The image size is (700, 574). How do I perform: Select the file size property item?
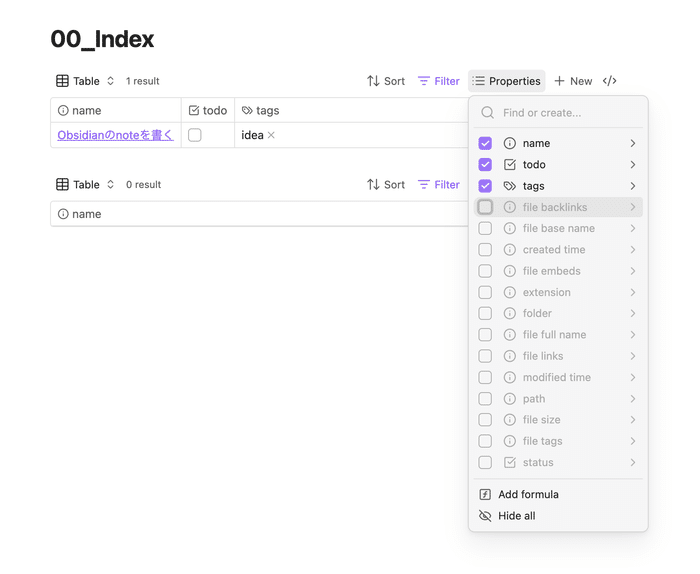tap(541, 420)
